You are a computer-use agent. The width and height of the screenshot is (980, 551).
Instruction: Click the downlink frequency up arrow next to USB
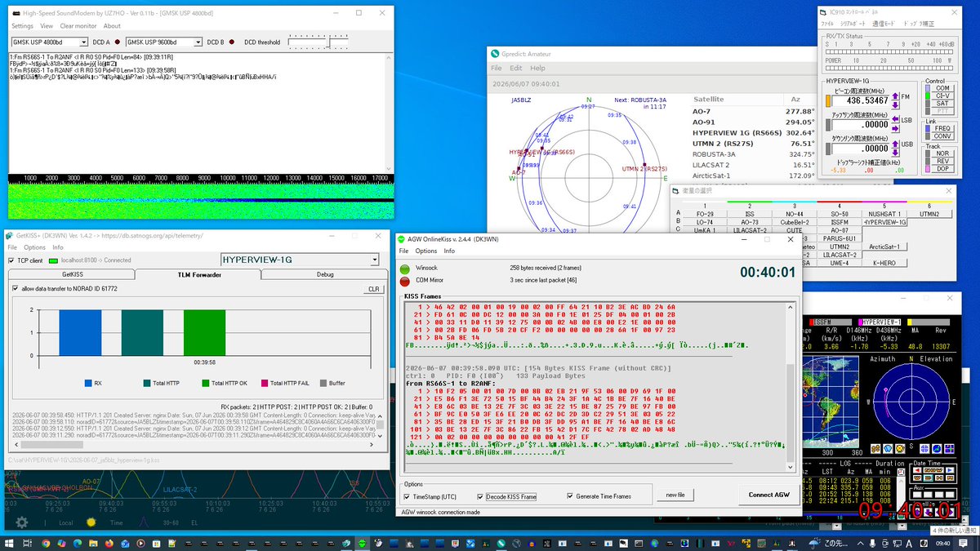[895, 144]
